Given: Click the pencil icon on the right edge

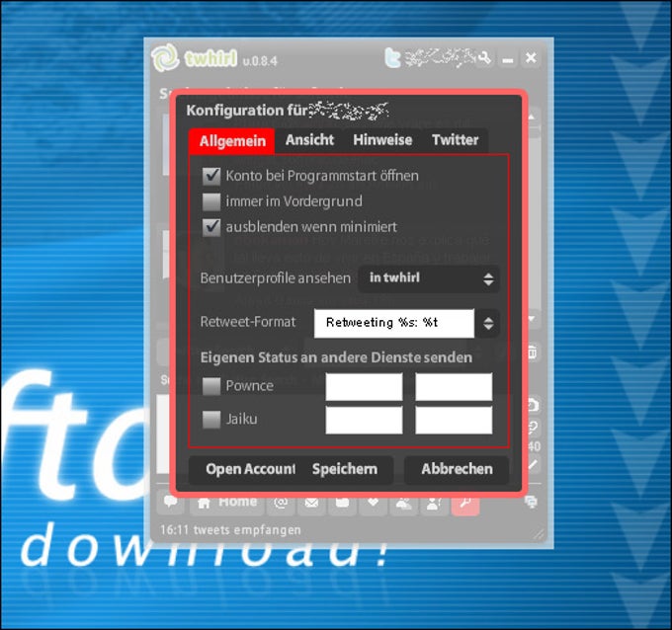Looking at the screenshot, I should pos(533,465).
